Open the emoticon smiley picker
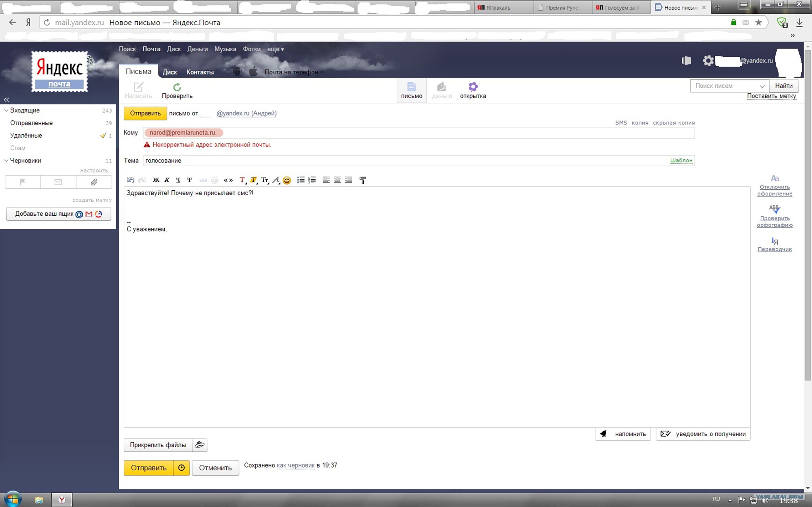Image resolution: width=812 pixels, height=507 pixels. (287, 180)
